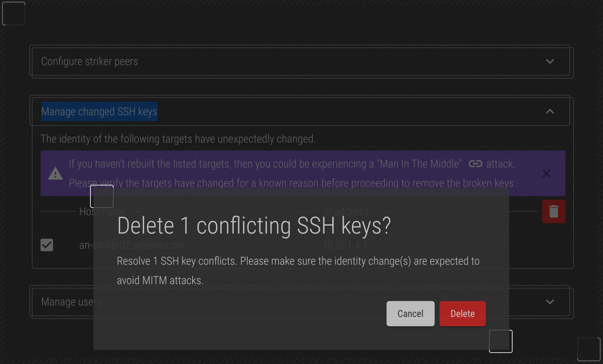Click the highlighted "Manage changed SSH keys" heading

pyautogui.click(x=99, y=111)
